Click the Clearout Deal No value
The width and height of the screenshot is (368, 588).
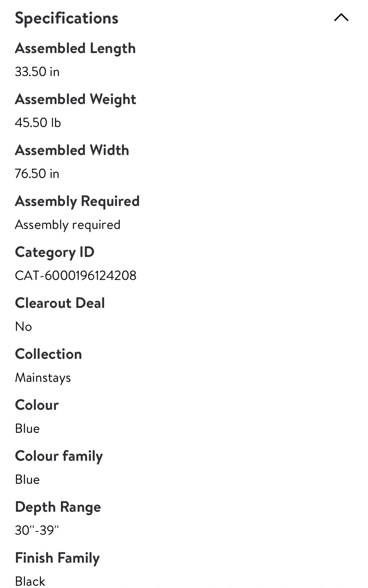coord(23,327)
